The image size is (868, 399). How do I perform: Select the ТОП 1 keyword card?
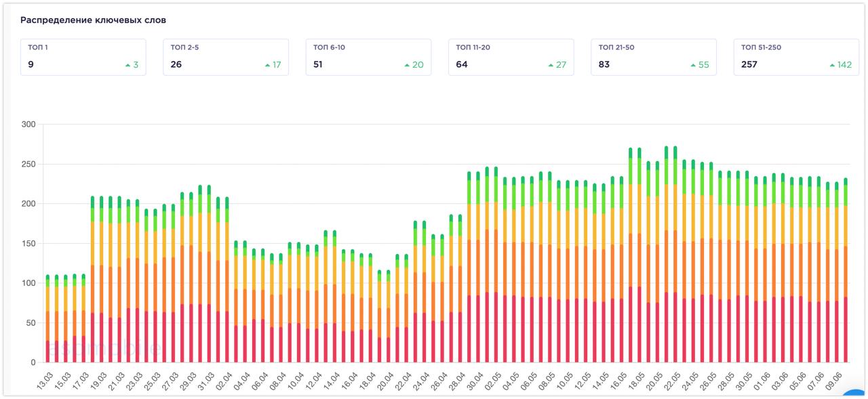click(83, 57)
